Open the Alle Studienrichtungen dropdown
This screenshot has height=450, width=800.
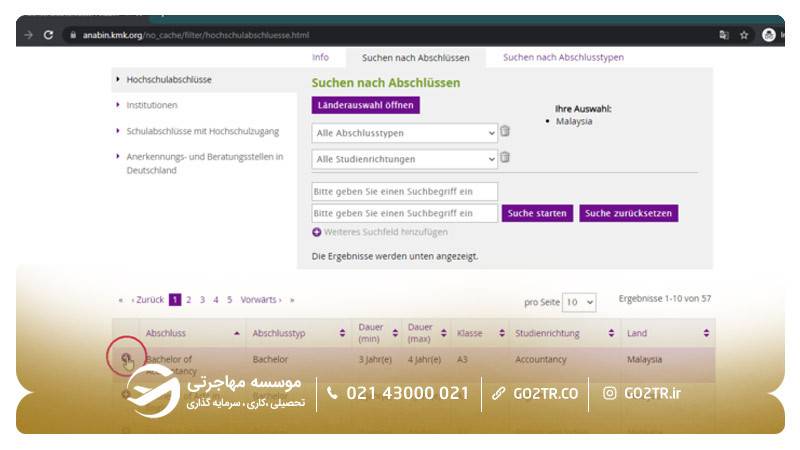(404, 159)
